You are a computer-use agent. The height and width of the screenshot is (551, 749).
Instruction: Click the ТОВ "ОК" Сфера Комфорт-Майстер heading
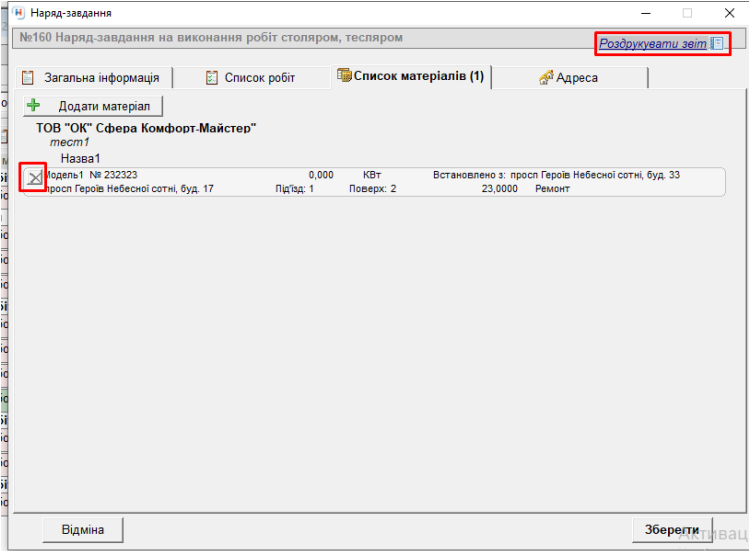point(146,128)
